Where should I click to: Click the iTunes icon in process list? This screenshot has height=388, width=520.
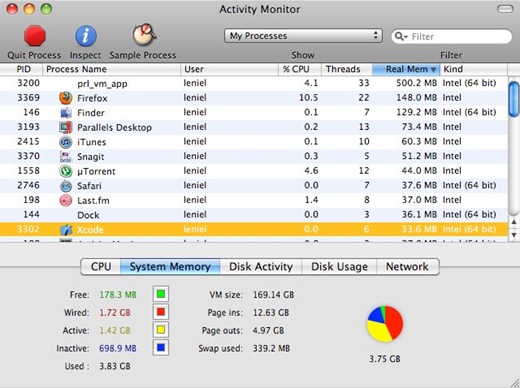tap(66, 142)
